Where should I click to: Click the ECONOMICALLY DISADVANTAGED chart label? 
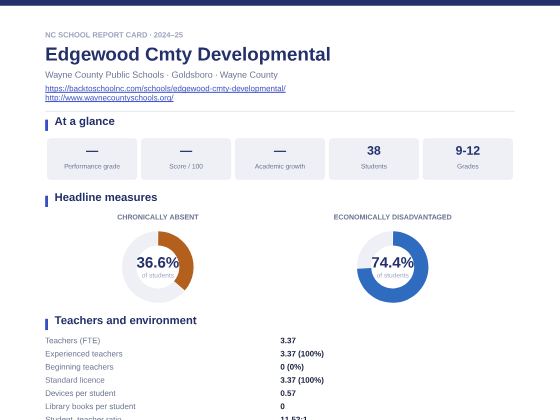(x=392, y=217)
